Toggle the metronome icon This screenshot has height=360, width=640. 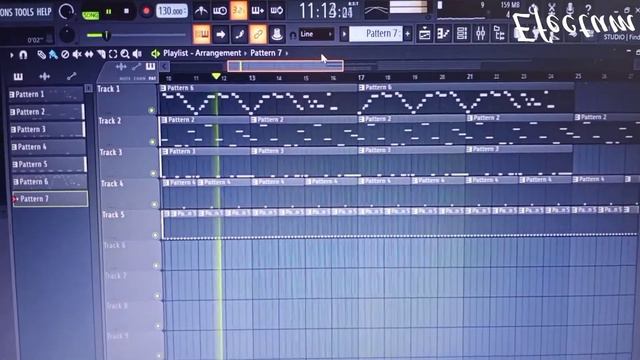pyautogui.click(x=200, y=11)
